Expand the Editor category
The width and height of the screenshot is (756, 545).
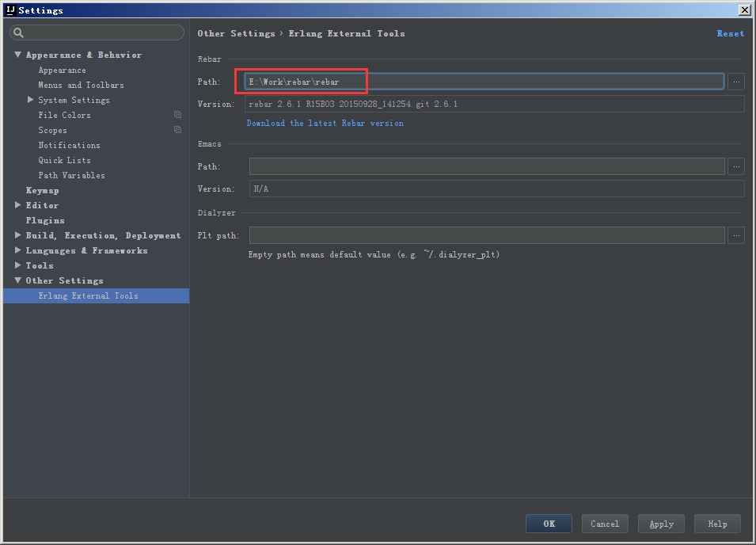click(x=17, y=204)
